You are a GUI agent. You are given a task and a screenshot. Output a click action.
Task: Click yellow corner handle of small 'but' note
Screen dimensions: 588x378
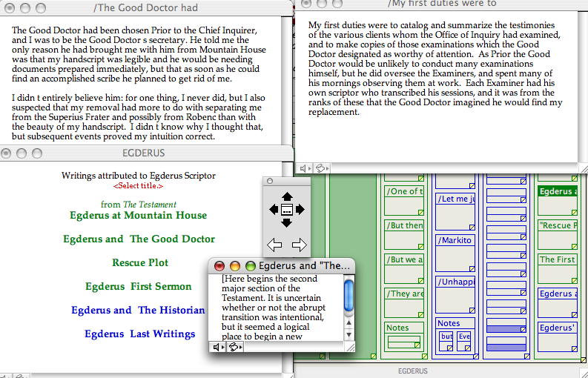[449, 348]
